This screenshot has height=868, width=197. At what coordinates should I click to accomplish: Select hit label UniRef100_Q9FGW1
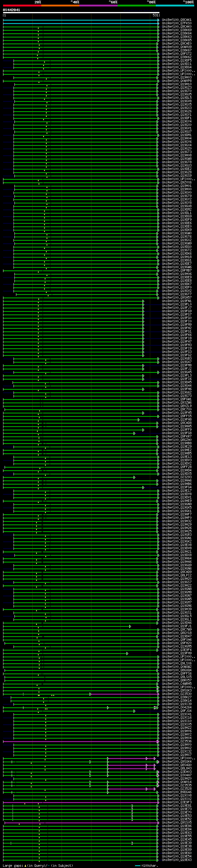point(177,400)
